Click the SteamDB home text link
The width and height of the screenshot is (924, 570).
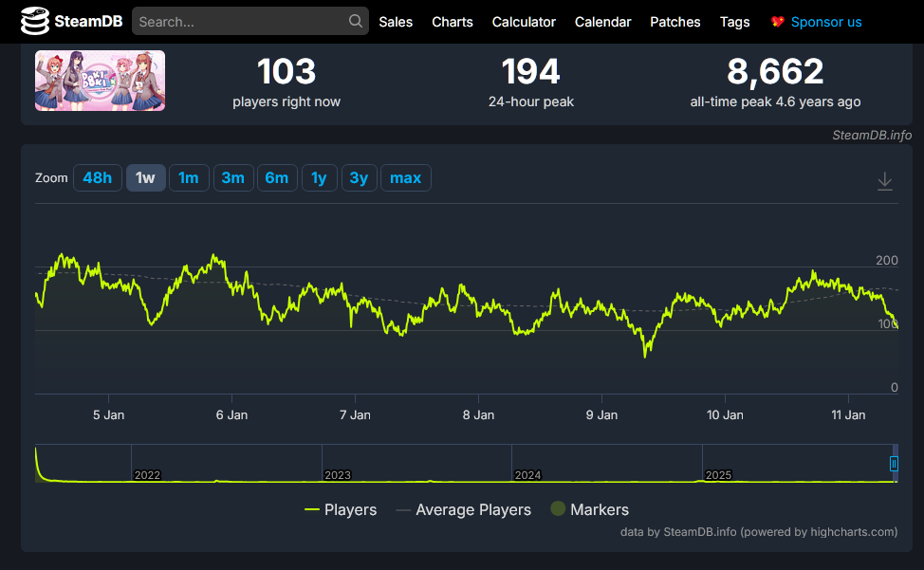(88, 21)
